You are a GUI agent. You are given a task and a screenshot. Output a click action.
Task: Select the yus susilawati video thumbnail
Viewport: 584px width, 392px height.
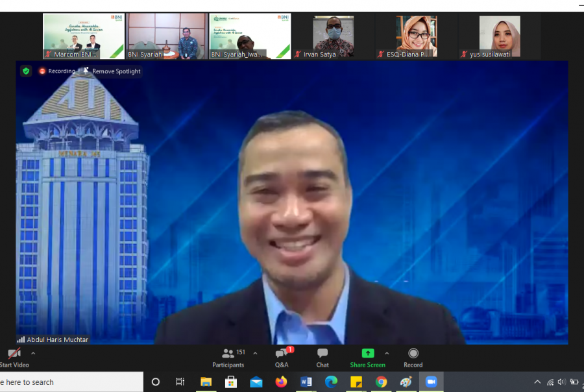(x=499, y=36)
